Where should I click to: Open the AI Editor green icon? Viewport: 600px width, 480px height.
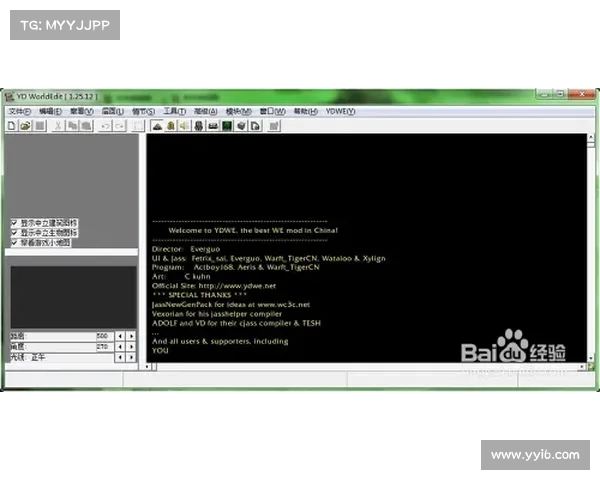(227, 126)
